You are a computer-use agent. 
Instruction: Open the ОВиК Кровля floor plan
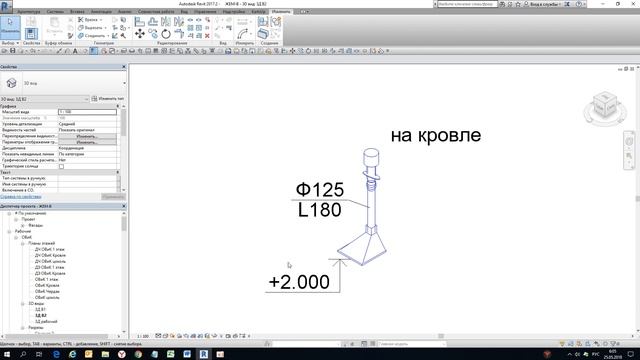(x=47, y=286)
